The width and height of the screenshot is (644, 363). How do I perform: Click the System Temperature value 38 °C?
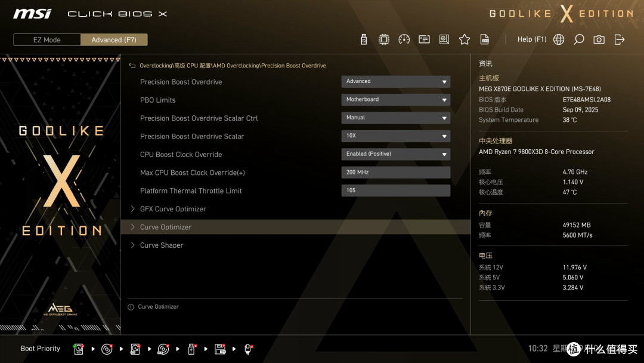(569, 120)
